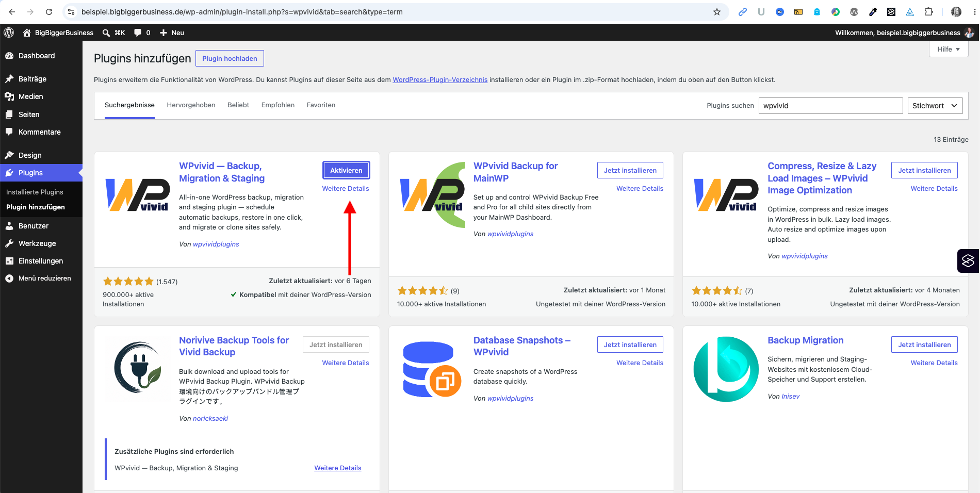Click the plus Neu item in admin bar
Image resolution: width=980 pixels, height=493 pixels.
(172, 32)
